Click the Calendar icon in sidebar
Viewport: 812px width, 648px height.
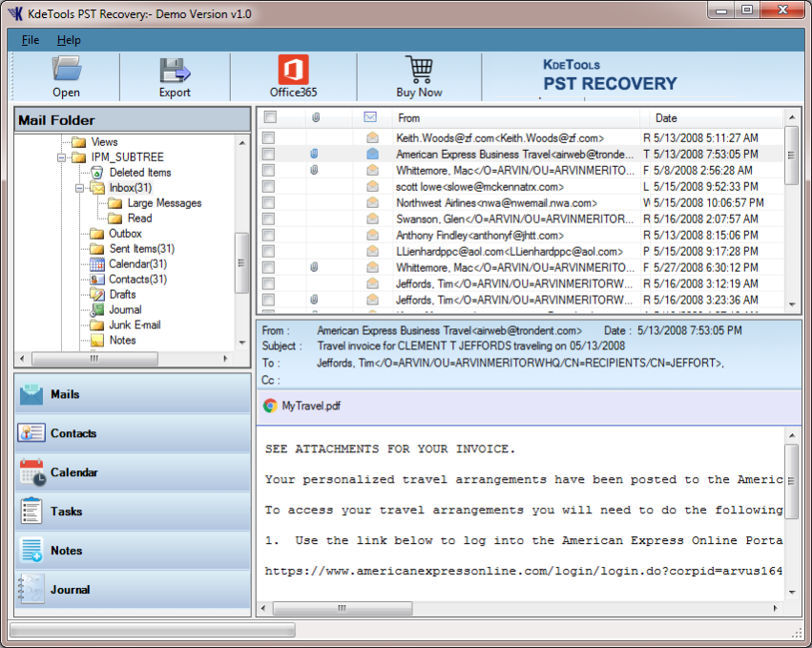point(32,472)
